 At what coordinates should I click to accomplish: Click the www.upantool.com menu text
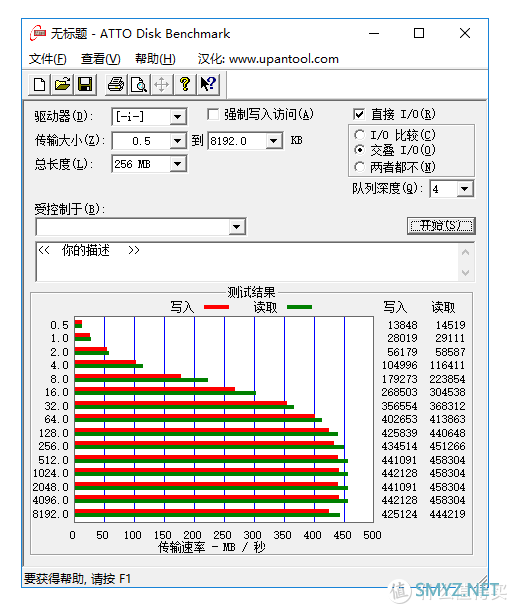284,59
